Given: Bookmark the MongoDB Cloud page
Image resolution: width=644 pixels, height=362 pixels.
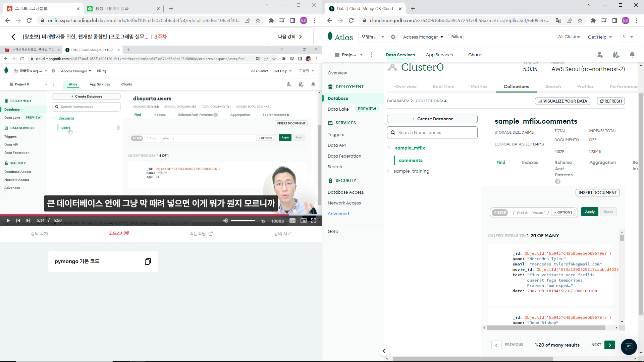Looking at the screenshot, I should tap(580, 20).
